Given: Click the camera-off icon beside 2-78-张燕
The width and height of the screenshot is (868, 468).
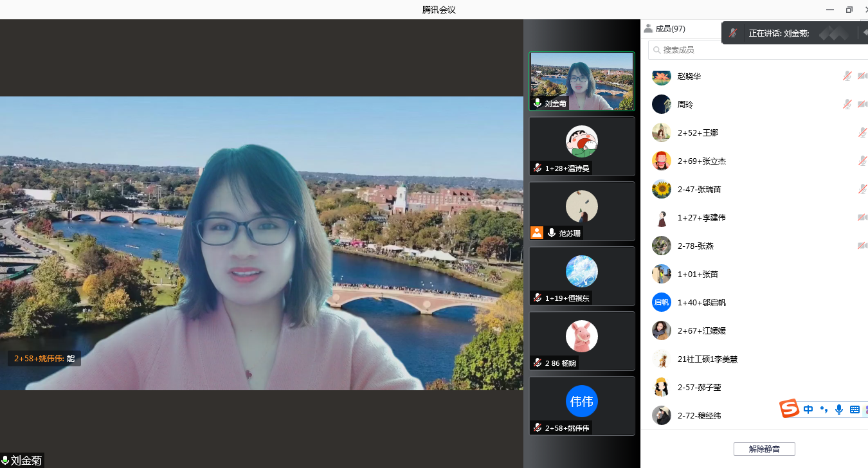Looking at the screenshot, I should point(862,246).
